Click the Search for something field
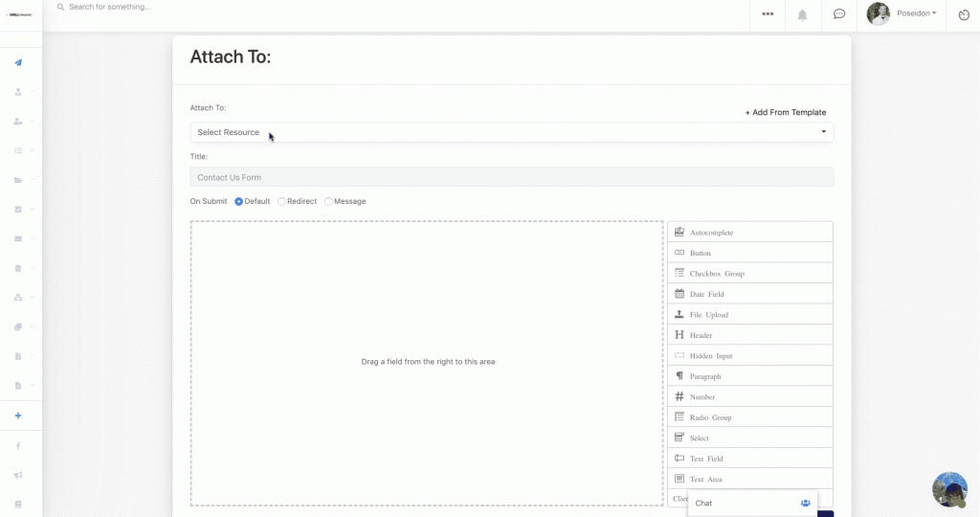 [110, 7]
